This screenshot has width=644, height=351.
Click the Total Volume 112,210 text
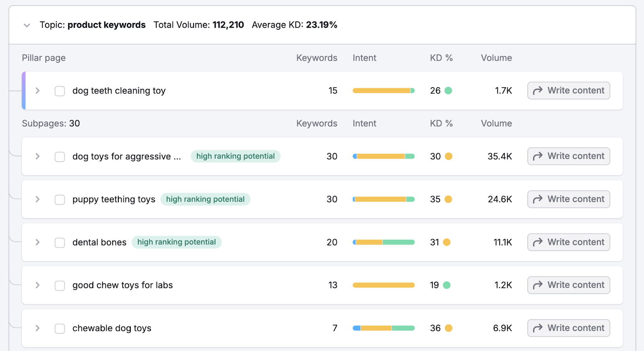[x=199, y=25]
